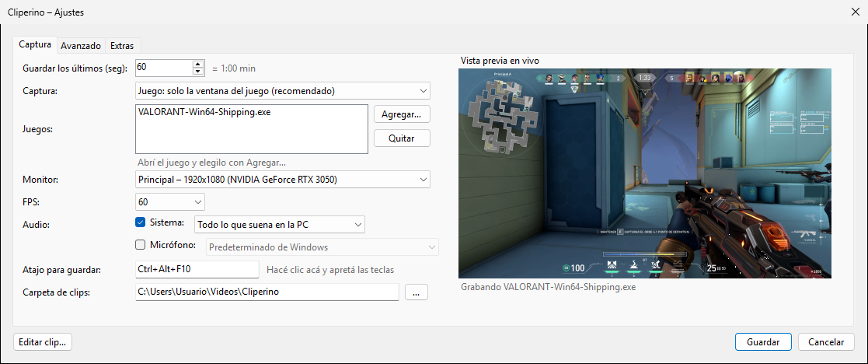Open the FPS dropdown
Viewport: 868px width, 364px height.
click(170, 201)
